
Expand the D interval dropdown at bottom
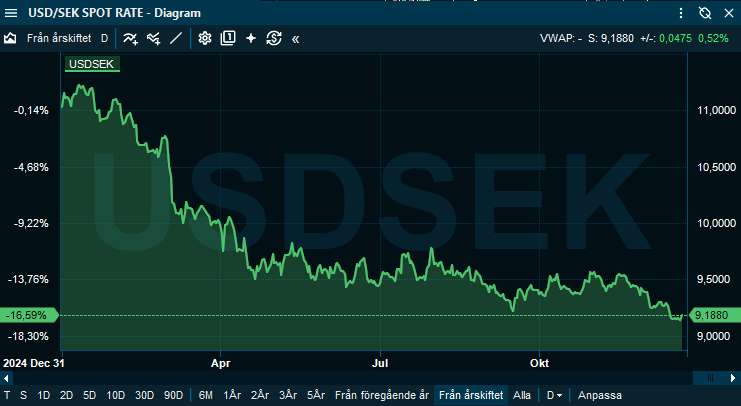click(x=554, y=395)
